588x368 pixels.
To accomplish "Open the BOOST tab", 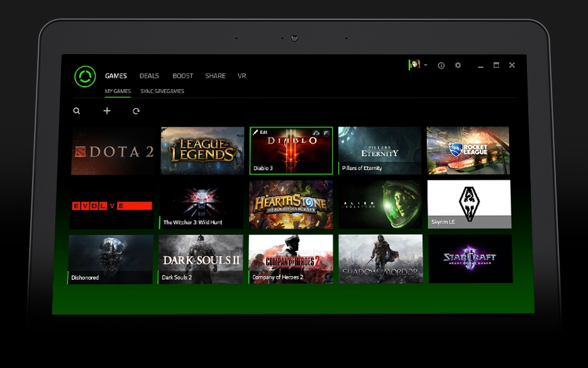I will click(182, 75).
